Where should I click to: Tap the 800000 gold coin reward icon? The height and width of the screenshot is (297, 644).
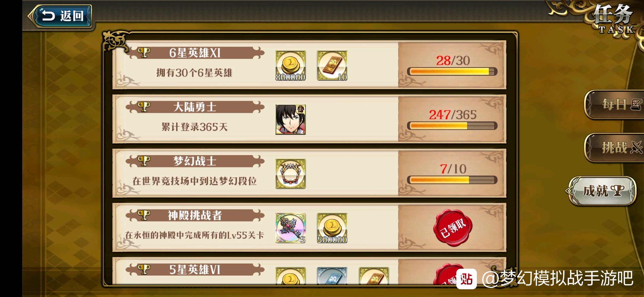[290, 65]
